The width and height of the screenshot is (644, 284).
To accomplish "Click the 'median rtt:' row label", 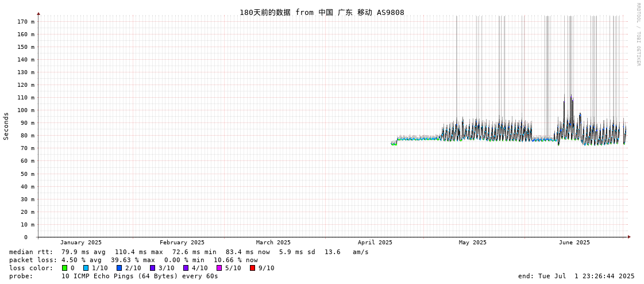I will pyautogui.click(x=31, y=252).
